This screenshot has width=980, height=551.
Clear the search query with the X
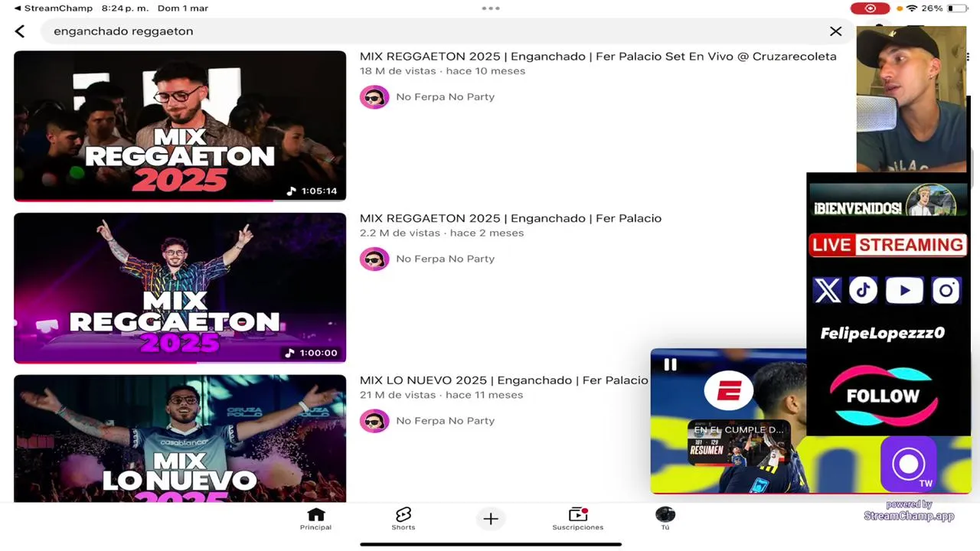tap(835, 31)
